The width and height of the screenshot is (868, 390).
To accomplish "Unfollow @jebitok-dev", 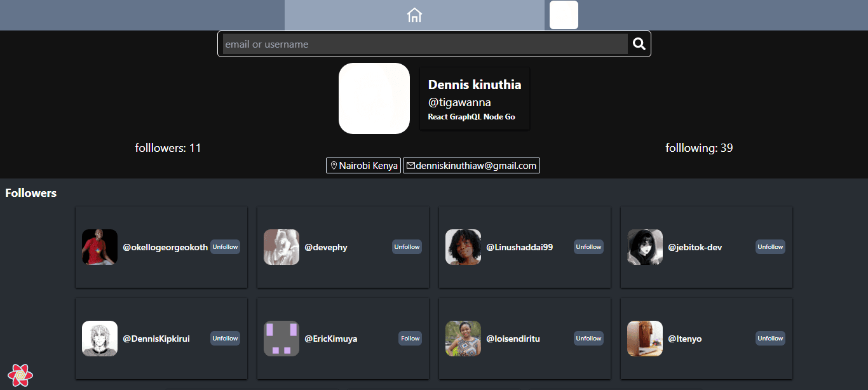I will (770, 247).
